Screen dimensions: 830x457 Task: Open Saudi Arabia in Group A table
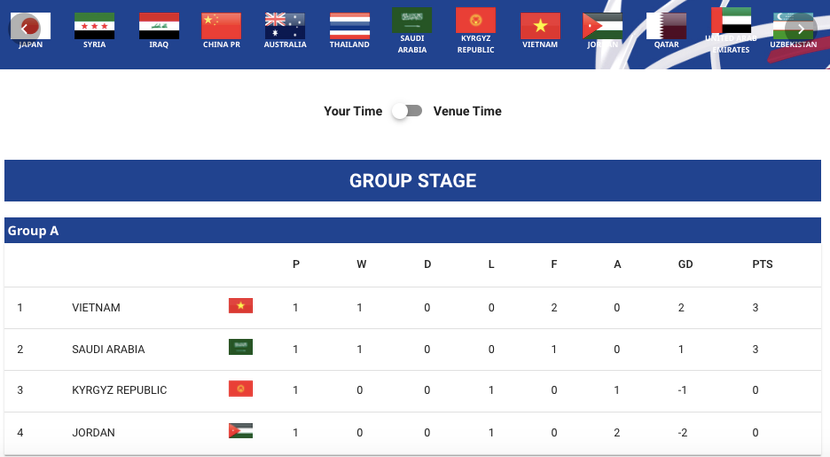click(x=108, y=349)
